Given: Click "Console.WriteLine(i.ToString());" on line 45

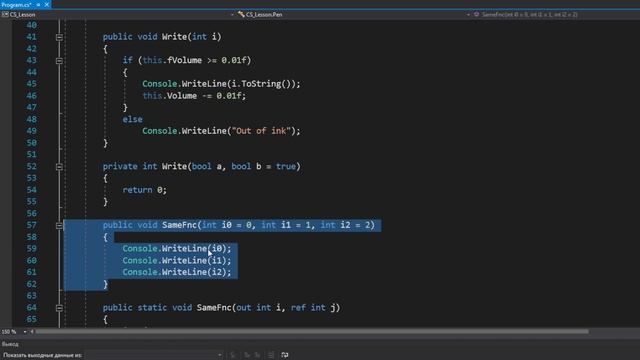Looking at the screenshot, I should coord(221,84).
